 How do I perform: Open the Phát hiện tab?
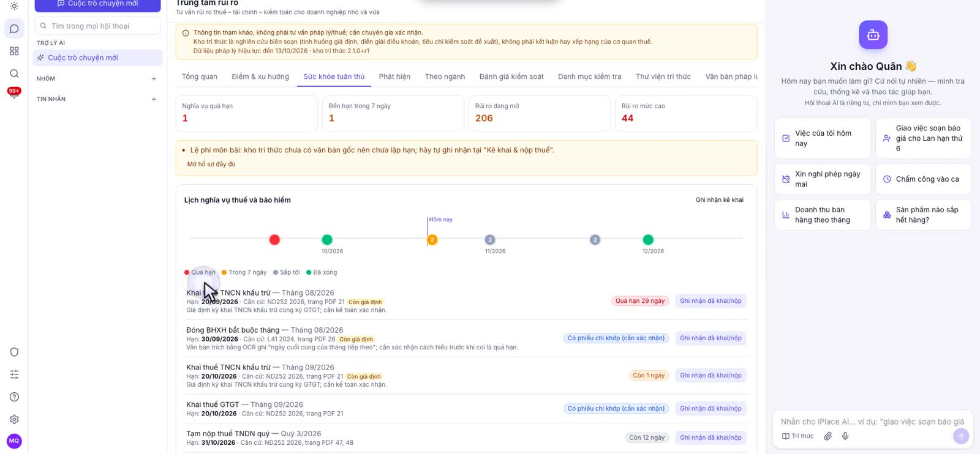coord(394,76)
